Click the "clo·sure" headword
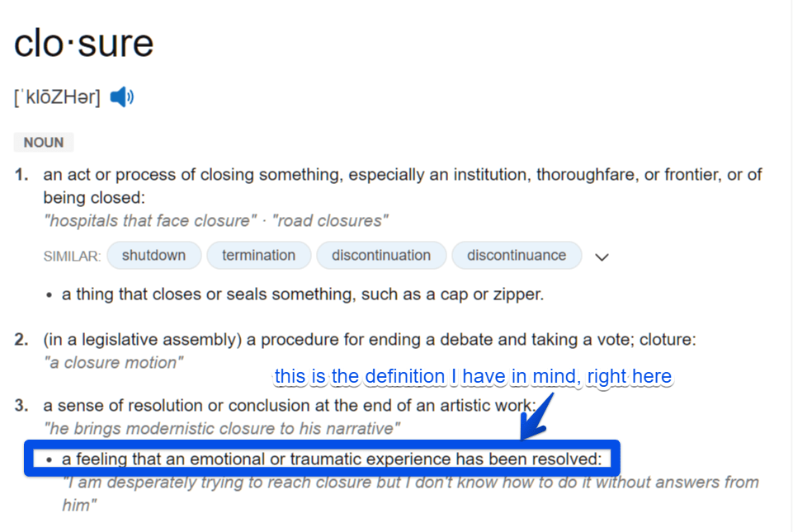Image resolution: width=793 pixels, height=532 pixels. point(83,43)
